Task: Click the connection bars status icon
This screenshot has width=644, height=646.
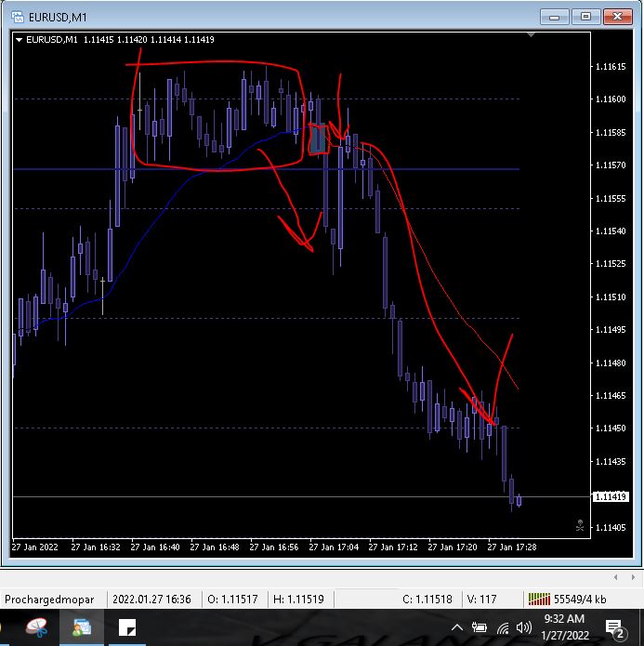Action: pos(539,599)
